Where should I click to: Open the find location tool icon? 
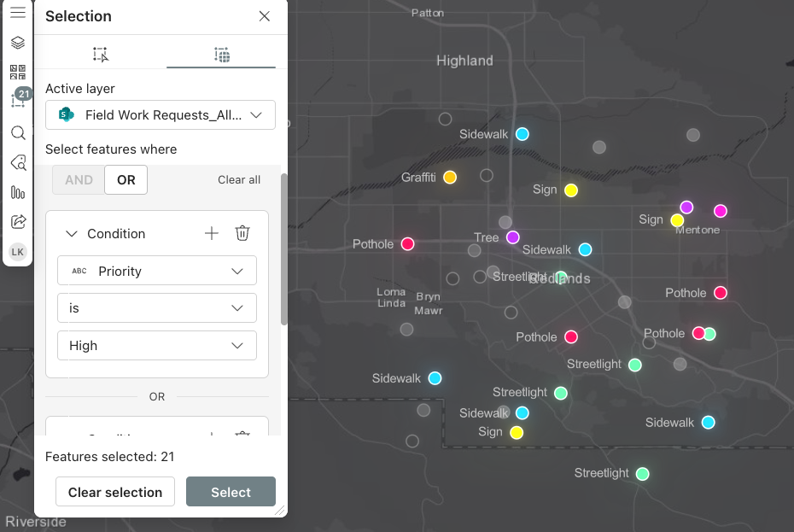(x=18, y=162)
